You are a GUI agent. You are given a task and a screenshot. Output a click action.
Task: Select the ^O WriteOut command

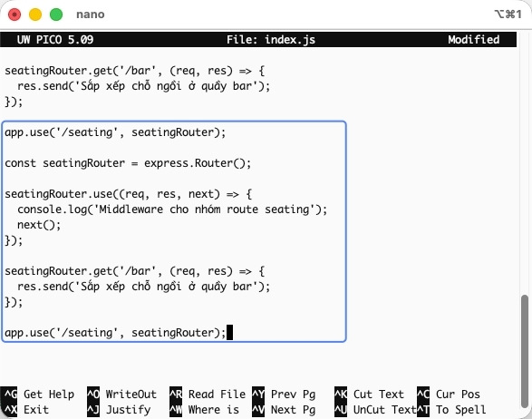click(121, 394)
